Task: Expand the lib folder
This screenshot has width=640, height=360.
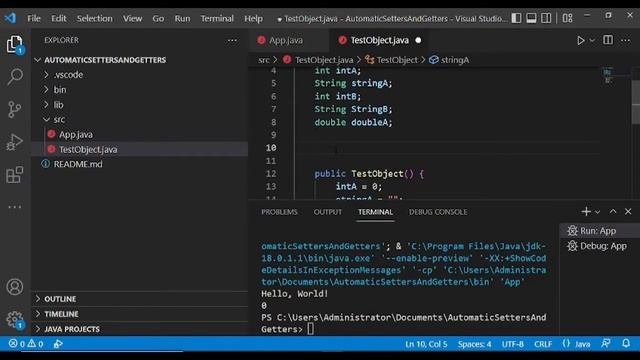Action: pyautogui.click(x=140, y=105)
